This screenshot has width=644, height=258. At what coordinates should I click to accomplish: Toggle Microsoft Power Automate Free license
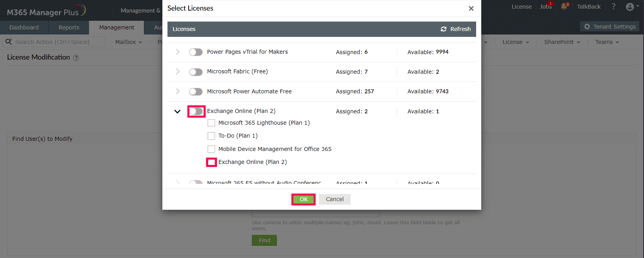(x=196, y=91)
